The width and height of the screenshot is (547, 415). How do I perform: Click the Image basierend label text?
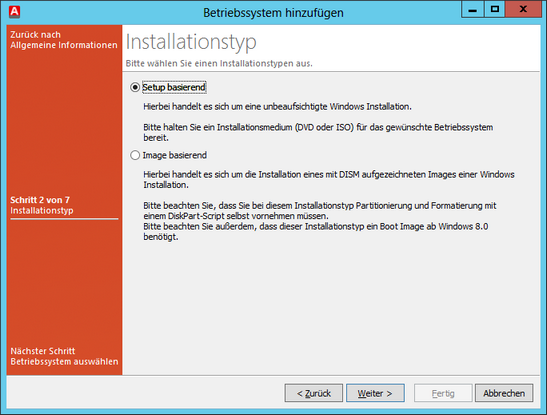click(x=174, y=155)
